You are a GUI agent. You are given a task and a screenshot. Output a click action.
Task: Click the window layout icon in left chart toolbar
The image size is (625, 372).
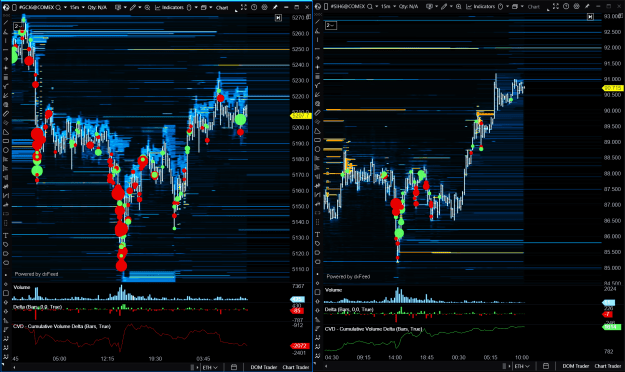pyautogui.click(x=204, y=7)
